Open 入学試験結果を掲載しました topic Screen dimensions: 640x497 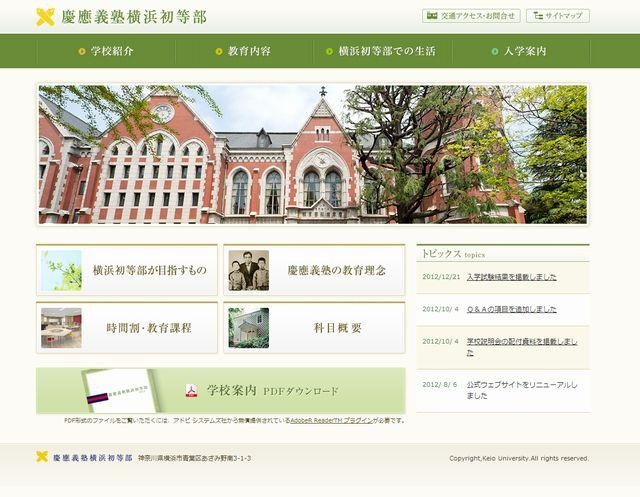[511, 277]
